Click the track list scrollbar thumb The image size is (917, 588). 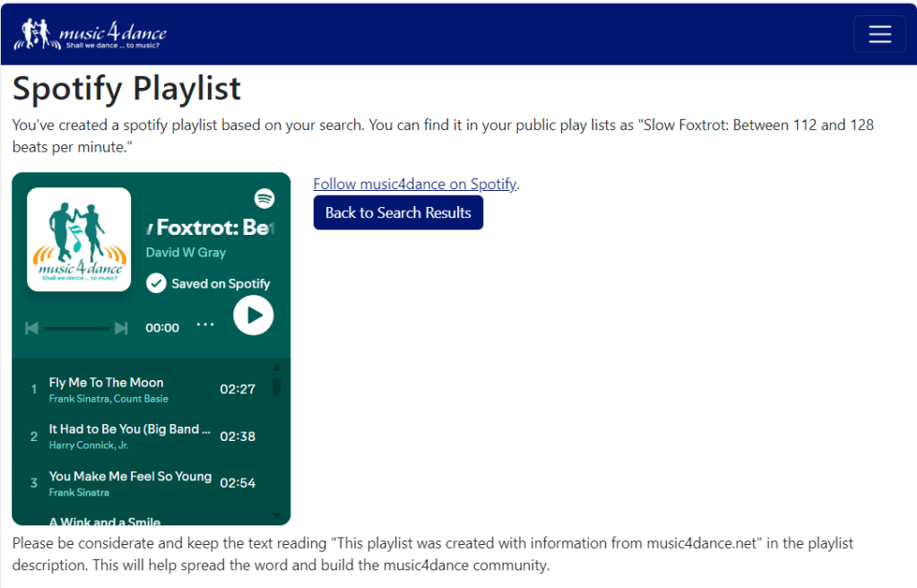tap(277, 386)
